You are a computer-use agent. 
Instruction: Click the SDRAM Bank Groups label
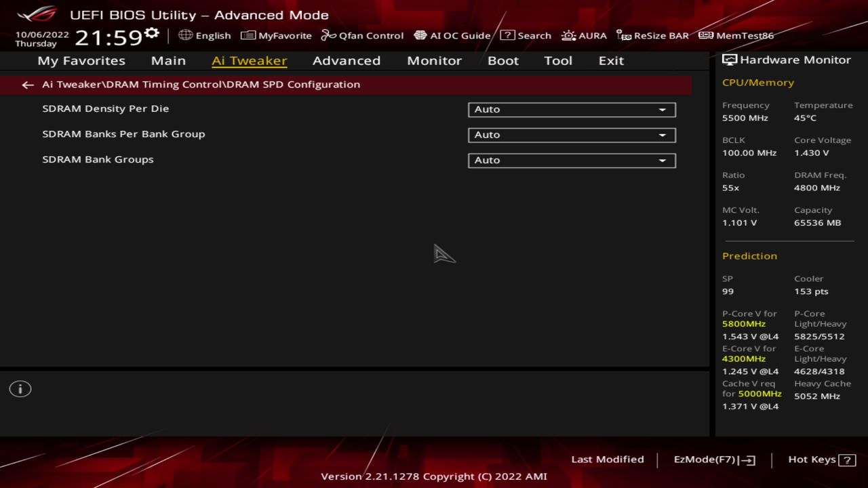98,160
